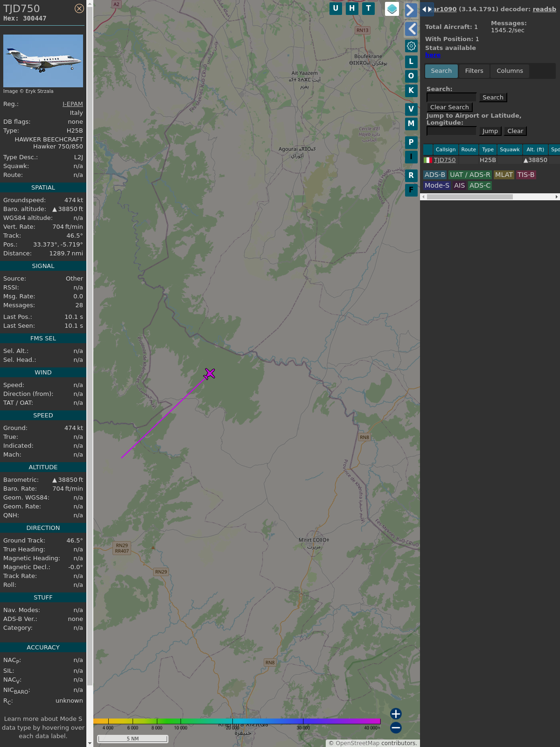
Task: Toggle the P map option
Action: 411,142
